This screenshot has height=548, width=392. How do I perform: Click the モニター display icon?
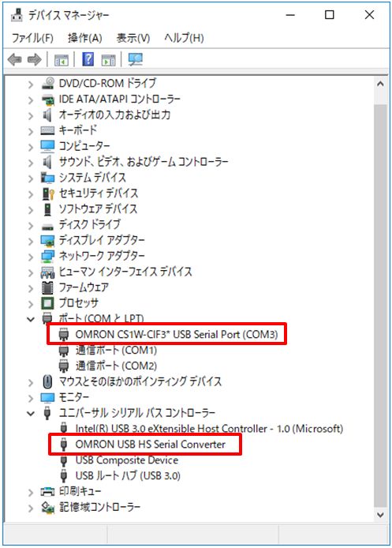(47, 397)
